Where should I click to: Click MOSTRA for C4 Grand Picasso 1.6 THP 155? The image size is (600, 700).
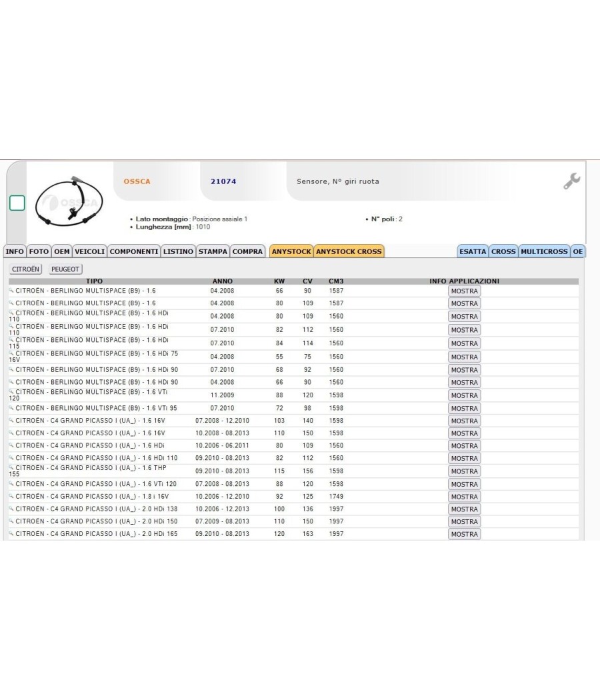tap(464, 471)
